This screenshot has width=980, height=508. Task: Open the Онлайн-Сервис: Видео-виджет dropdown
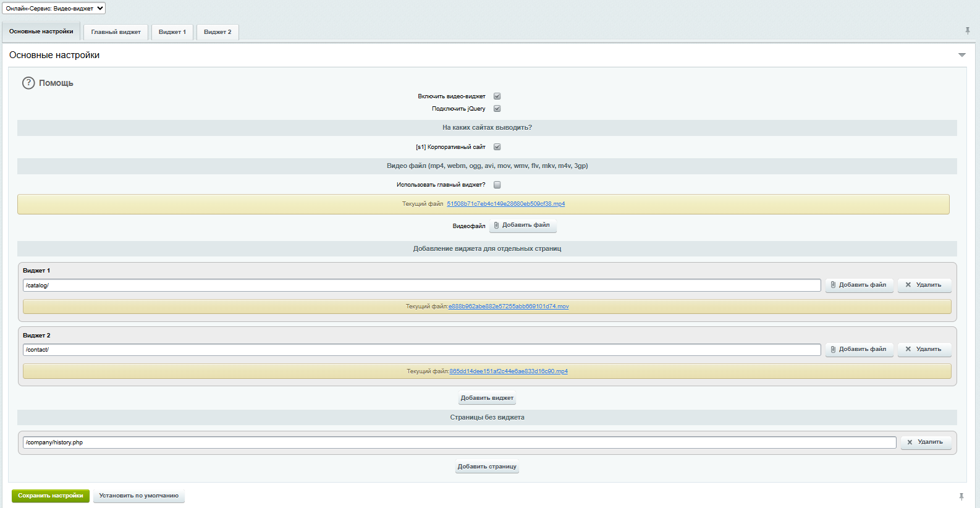click(x=54, y=8)
